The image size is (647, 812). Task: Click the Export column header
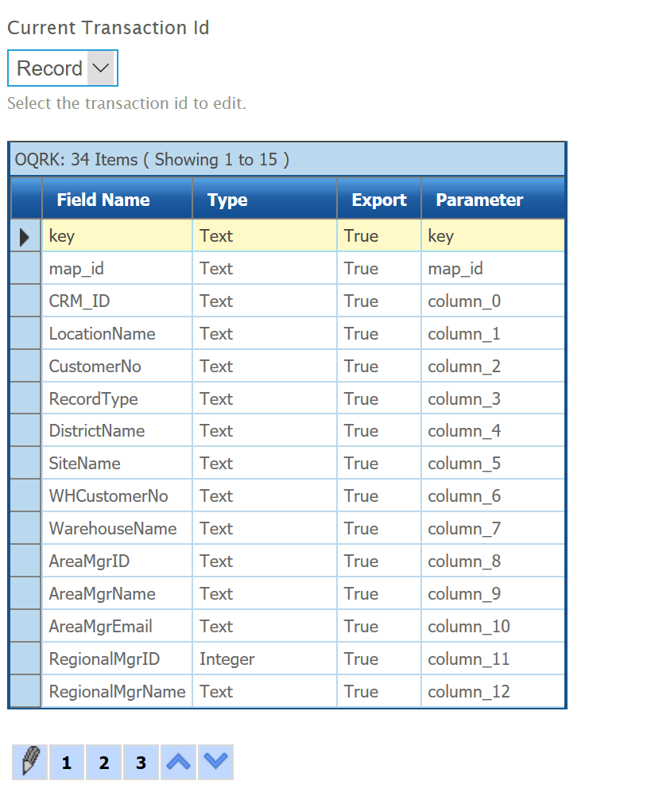pyautogui.click(x=378, y=200)
